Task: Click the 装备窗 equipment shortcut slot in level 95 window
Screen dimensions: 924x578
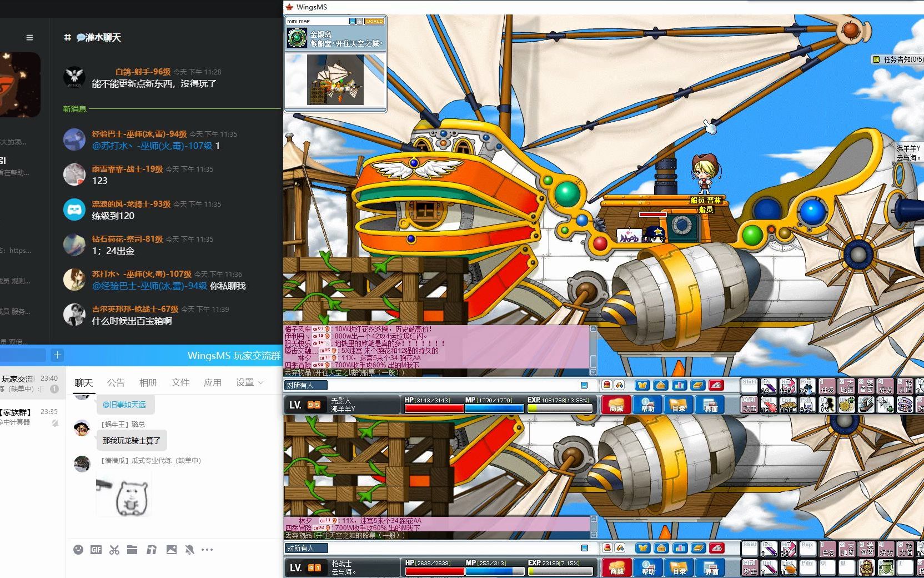Action: point(866,386)
